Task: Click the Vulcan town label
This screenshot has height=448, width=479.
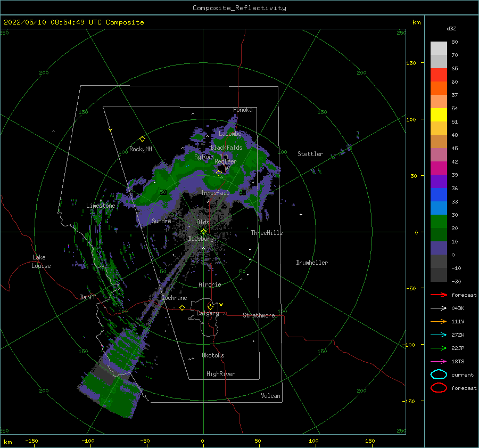Action: tap(270, 396)
